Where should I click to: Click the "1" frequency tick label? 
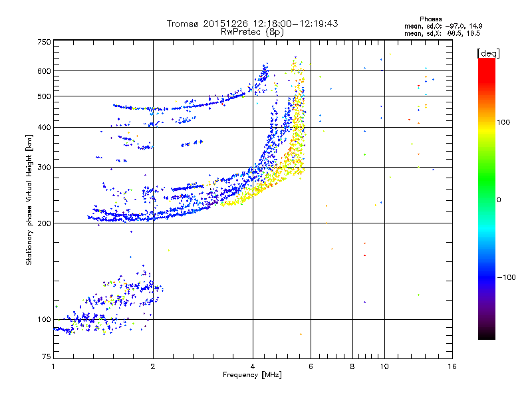pos(53,366)
